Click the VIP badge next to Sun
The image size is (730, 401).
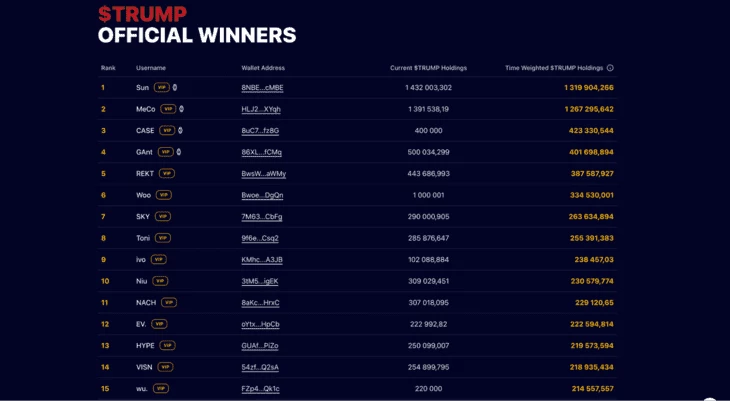162,88
